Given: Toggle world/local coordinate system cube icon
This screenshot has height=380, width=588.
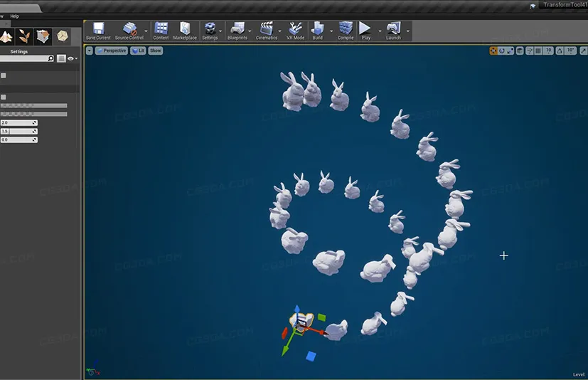Looking at the screenshot, I should point(520,51).
